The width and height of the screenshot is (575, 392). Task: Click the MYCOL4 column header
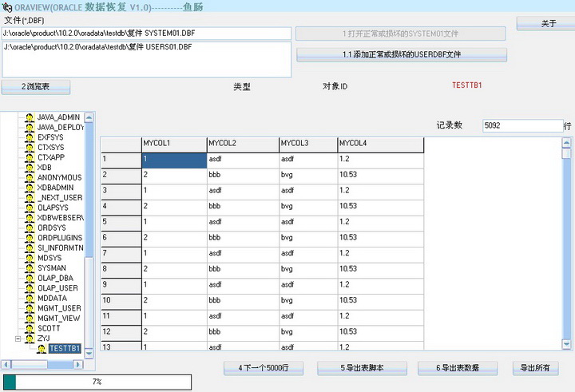pos(379,144)
